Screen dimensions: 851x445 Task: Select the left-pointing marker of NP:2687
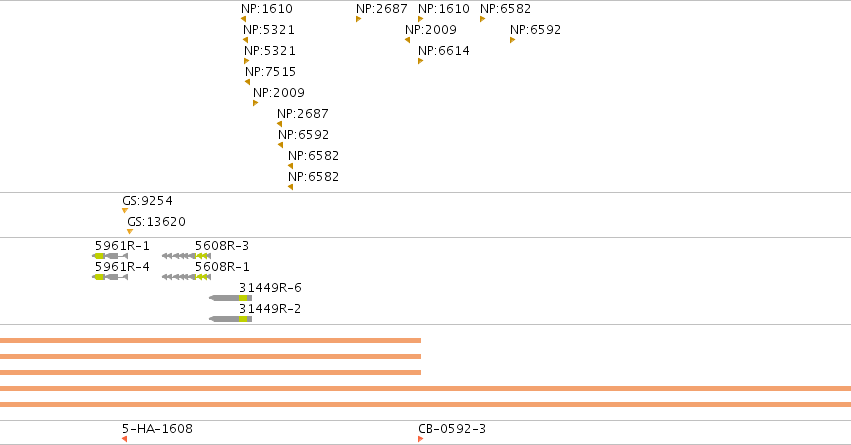pos(280,124)
